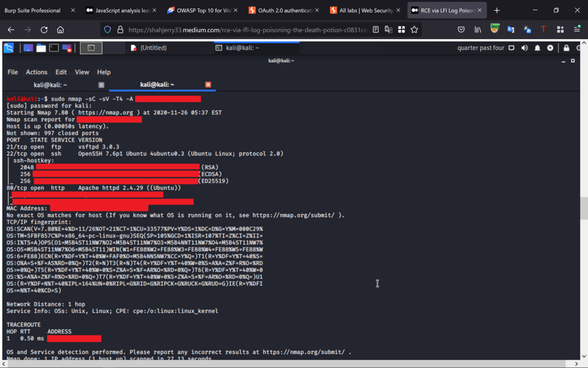588x368 pixels.
Task: Open the Actions menu in terminal
Action: (x=37, y=72)
